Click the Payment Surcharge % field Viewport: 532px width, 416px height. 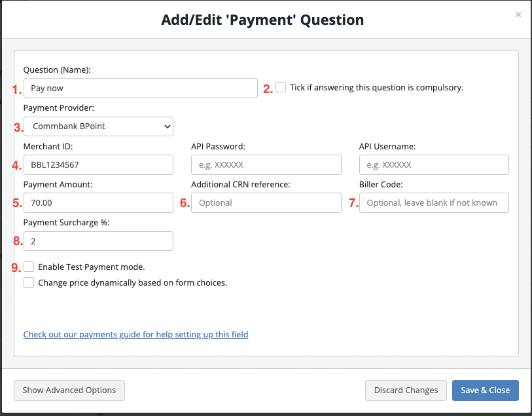[98, 241]
